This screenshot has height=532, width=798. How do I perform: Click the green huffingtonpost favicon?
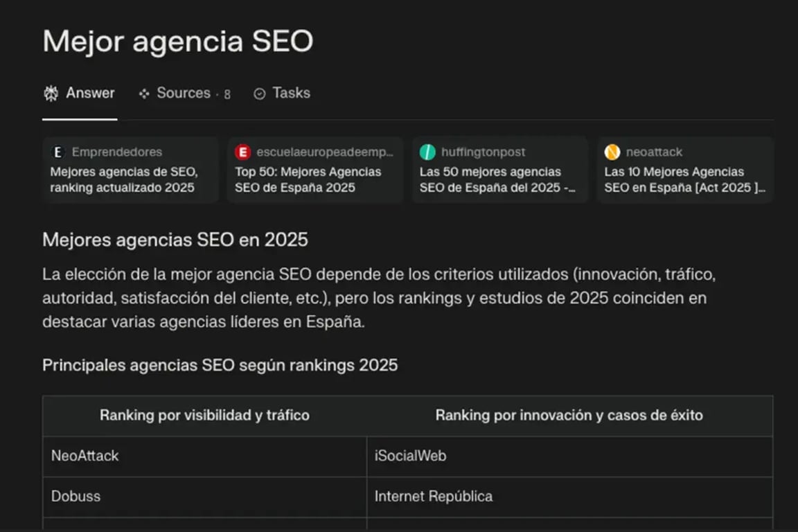click(x=427, y=152)
